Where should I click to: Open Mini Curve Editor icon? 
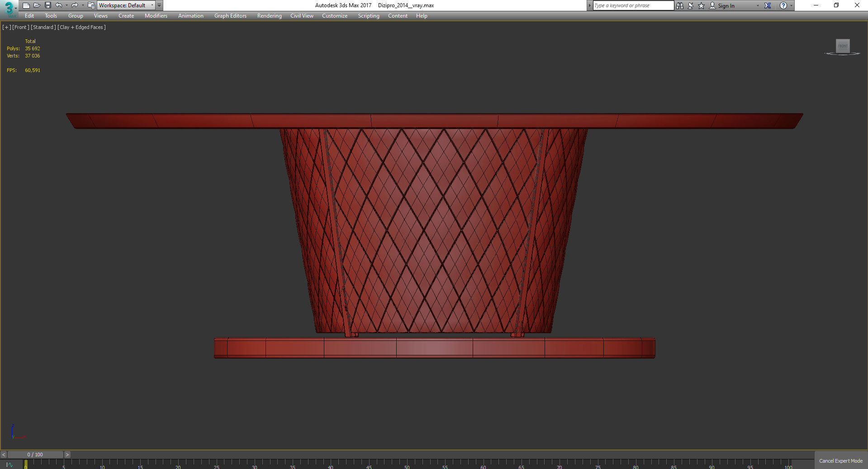[x=10, y=464]
